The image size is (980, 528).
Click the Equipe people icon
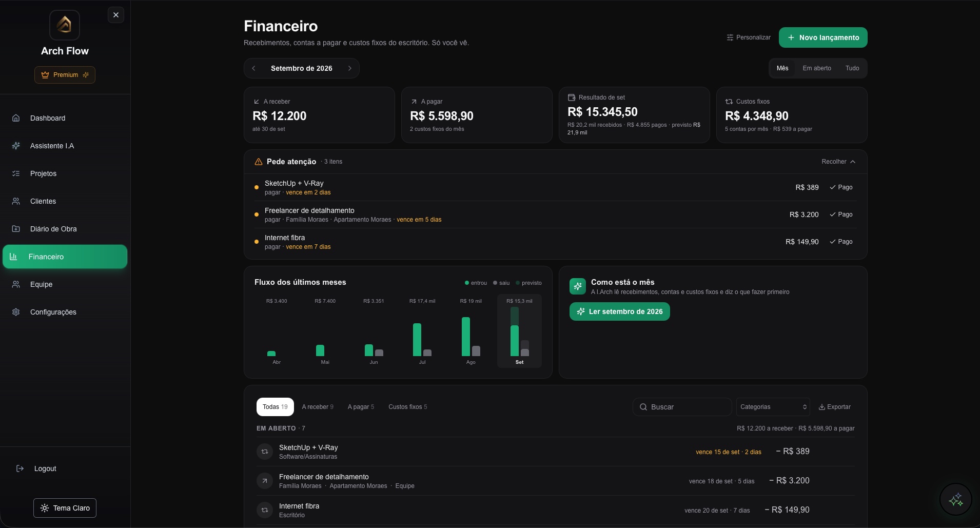tap(16, 284)
